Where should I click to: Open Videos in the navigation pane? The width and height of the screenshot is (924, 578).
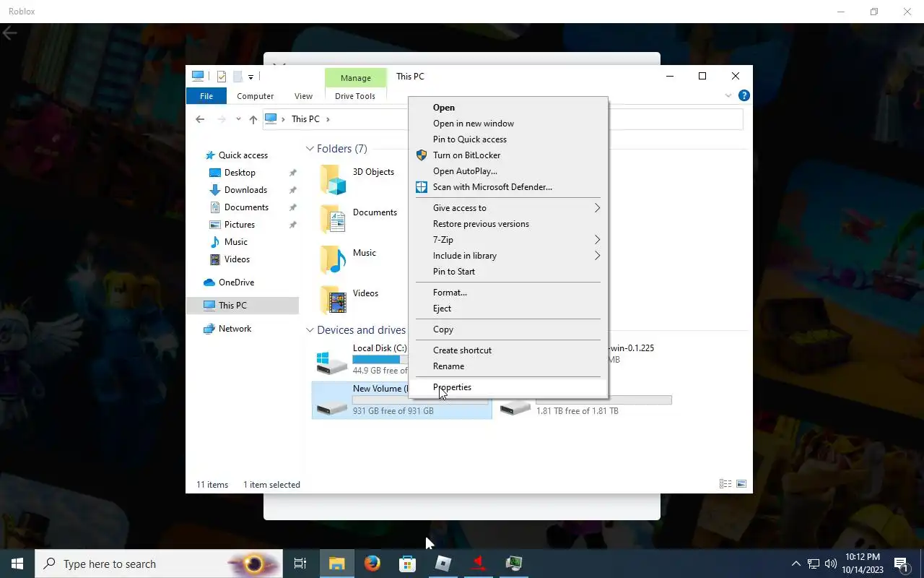pos(237,259)
